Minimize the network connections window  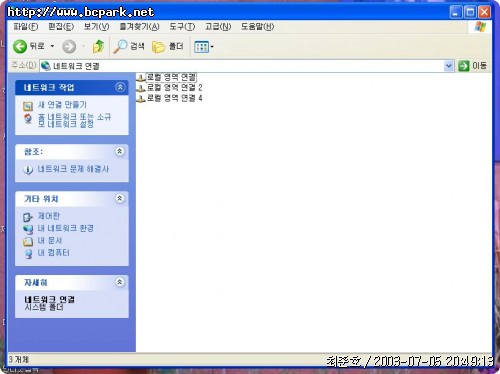coord(456,12)
